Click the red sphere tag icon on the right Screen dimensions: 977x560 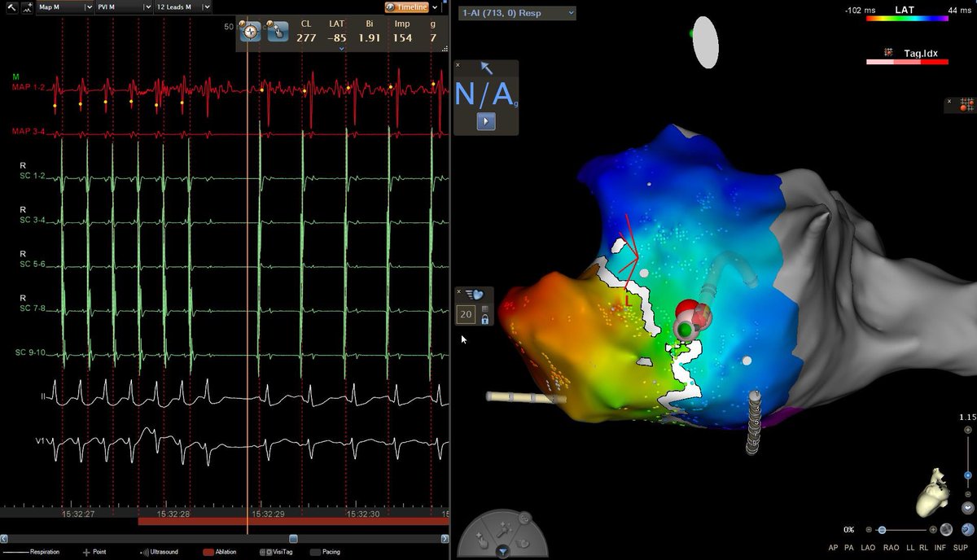click(x=968, y=104)
